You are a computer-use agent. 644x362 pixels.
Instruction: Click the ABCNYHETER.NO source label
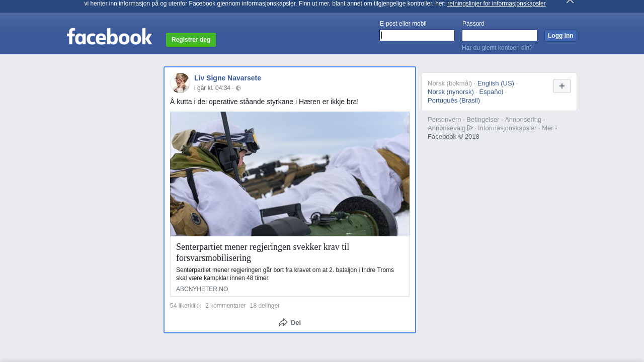pos(202,289)
